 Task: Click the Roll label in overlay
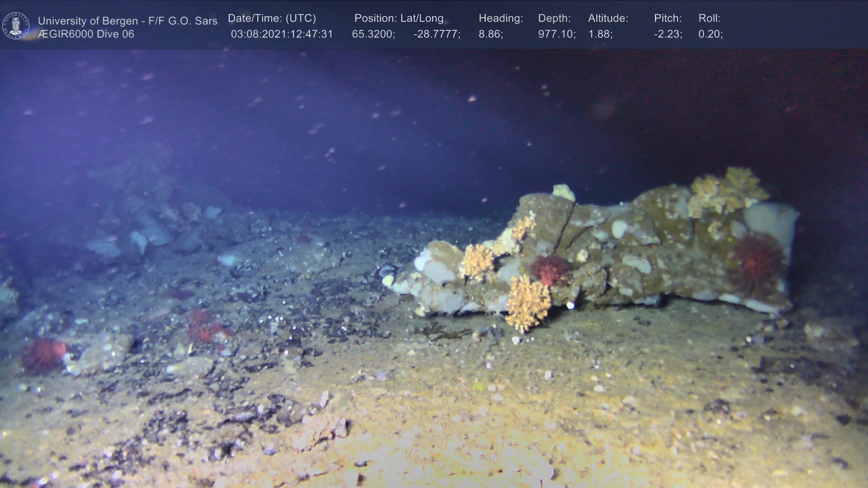[x=709, y=19]
